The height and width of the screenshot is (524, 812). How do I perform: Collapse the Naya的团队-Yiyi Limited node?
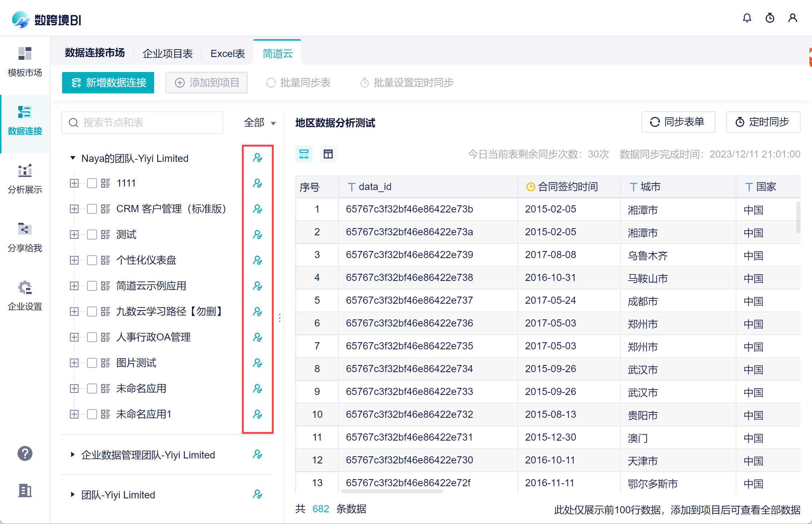click(73, 158)
